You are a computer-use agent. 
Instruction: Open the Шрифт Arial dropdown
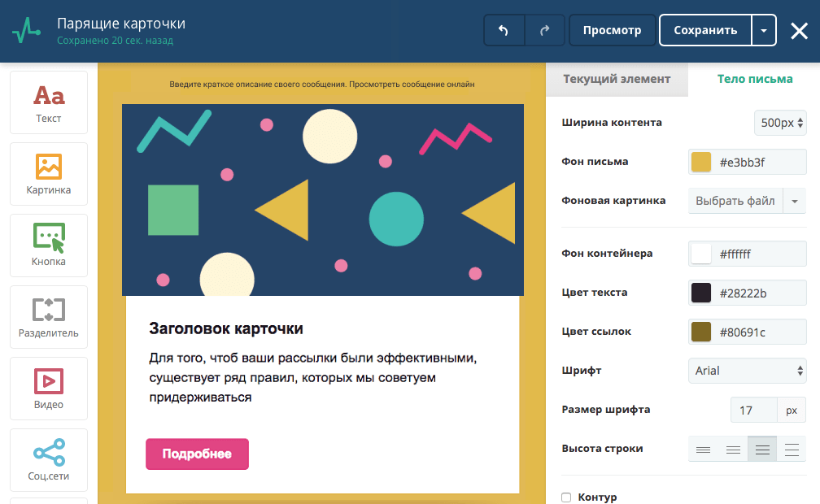[748, 371]
